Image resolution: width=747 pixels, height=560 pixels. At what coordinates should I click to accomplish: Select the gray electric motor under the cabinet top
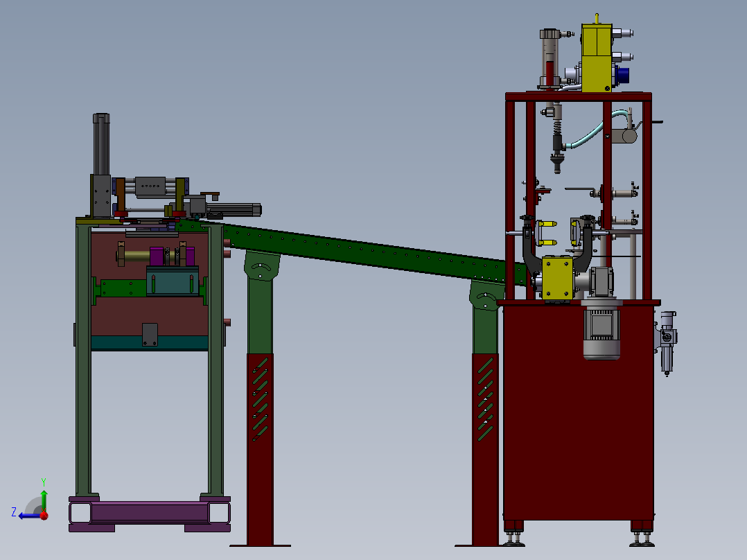[x=601, y=333]
